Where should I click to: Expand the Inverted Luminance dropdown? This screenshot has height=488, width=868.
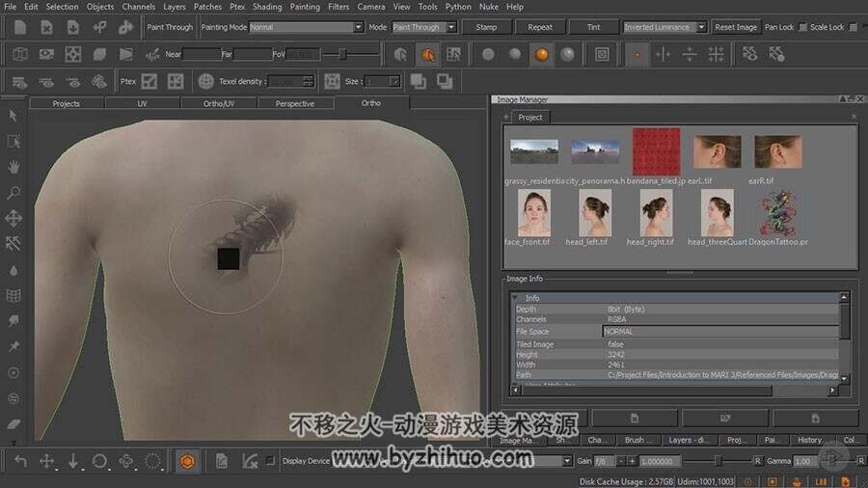pos(665,27)
